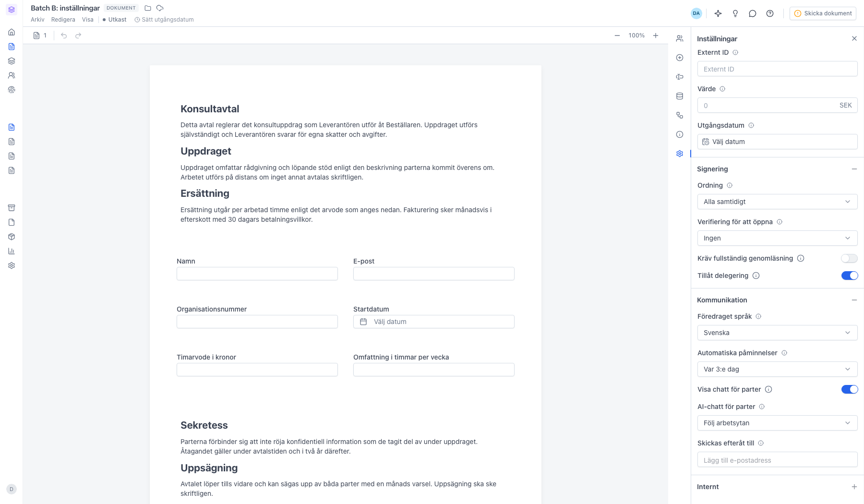Click the folder icon beside document title

[x=148, y=8]
